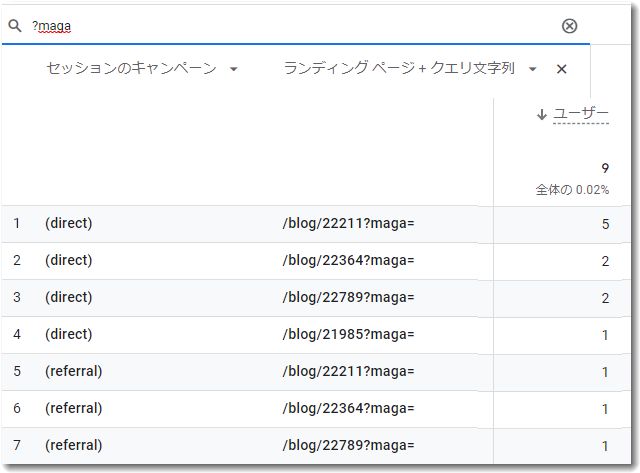Expand the ランディング ページ + クエリ文字列 dropdown arrow

coord(532,69)
